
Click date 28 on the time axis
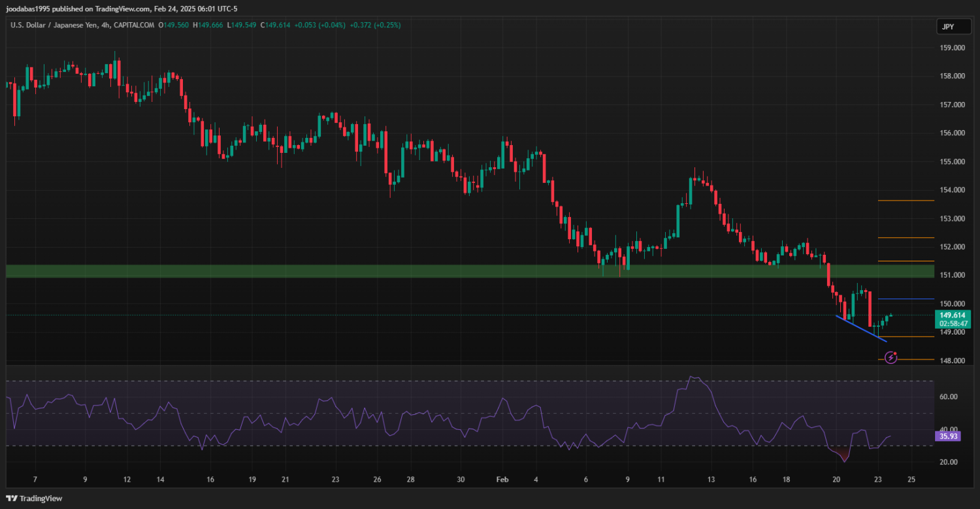410,480
